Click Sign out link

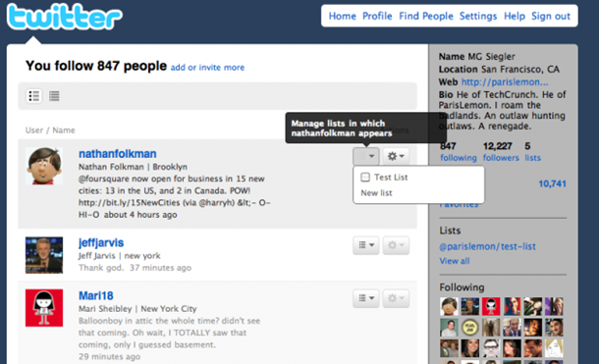coord(551,16)
